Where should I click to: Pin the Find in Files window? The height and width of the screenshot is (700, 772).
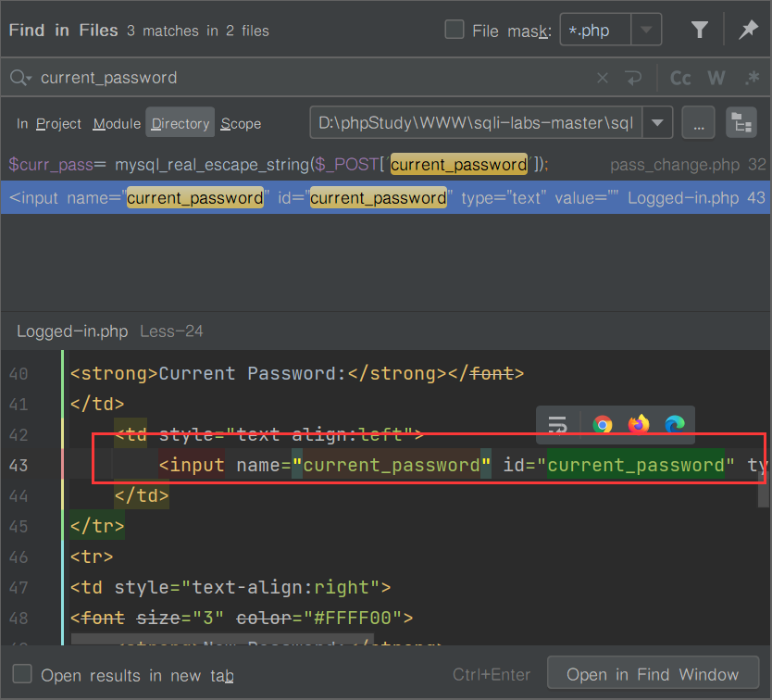coord(748,30)
